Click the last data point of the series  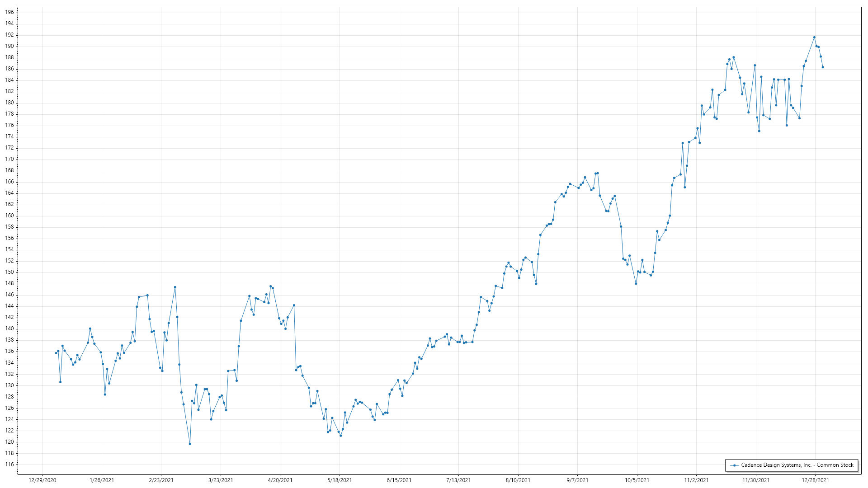tap(823, 67)
